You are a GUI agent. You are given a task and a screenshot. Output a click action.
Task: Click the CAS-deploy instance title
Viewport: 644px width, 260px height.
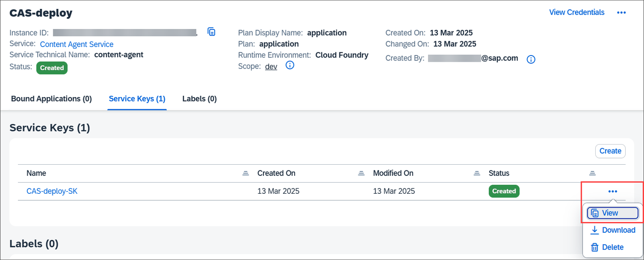click(41, 13)
